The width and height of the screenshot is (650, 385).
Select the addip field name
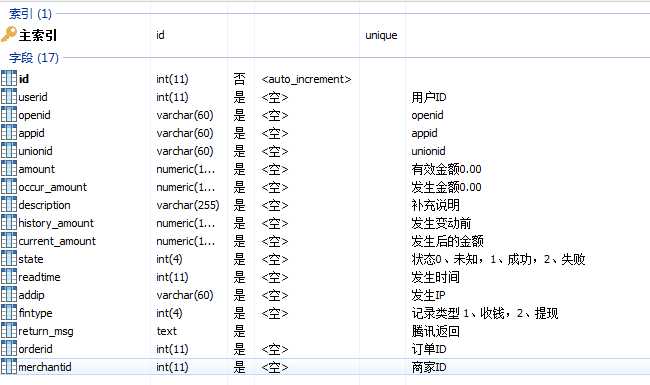click(x=32, y=295)
